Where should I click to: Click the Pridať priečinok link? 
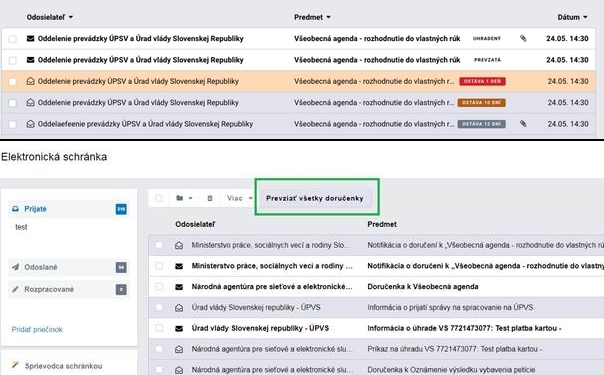pyautogui.click(x=37, y=330)
